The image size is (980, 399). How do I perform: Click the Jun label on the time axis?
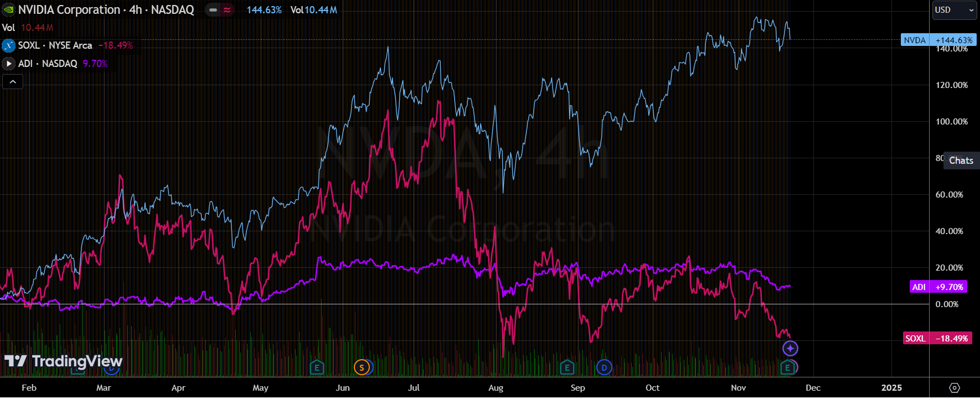tap(343, 388)
